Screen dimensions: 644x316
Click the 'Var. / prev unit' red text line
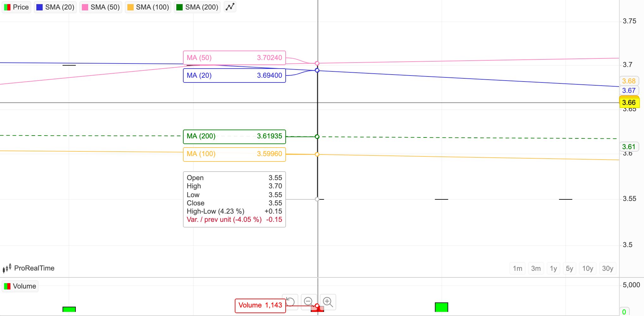point(234,220)
